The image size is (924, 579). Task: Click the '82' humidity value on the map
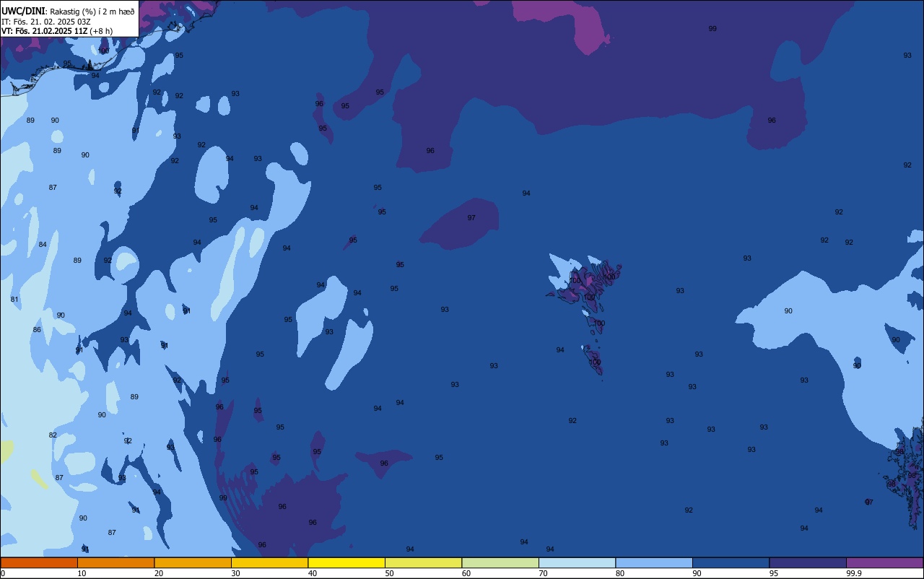(x=53, y=435)
